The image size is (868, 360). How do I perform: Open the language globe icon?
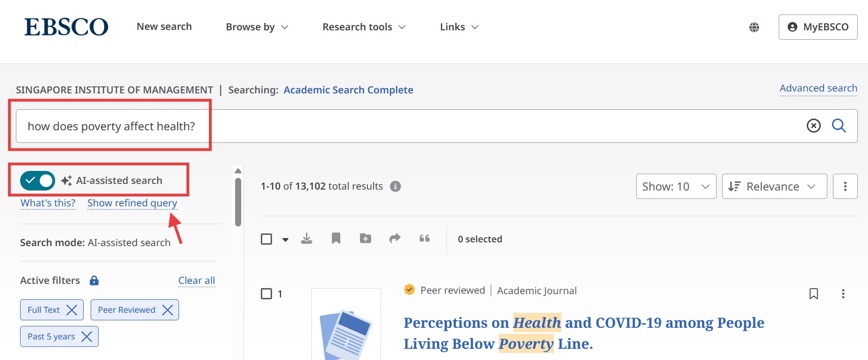[x=754, y=27]
